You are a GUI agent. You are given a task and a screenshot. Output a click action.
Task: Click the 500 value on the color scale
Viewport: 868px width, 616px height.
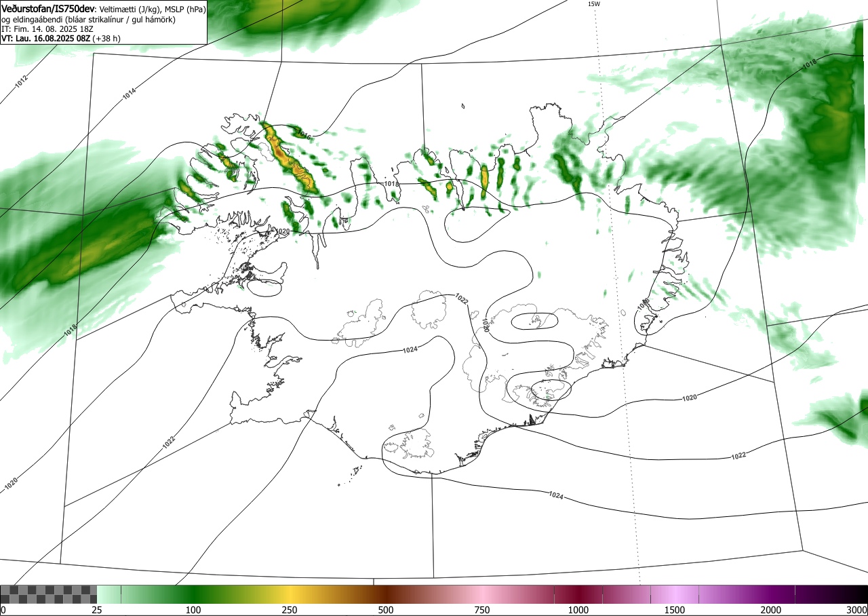click(386, 610)
